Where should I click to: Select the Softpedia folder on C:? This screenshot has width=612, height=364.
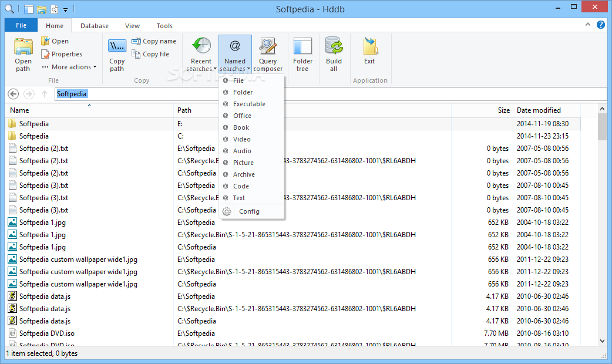click(292, 136)
